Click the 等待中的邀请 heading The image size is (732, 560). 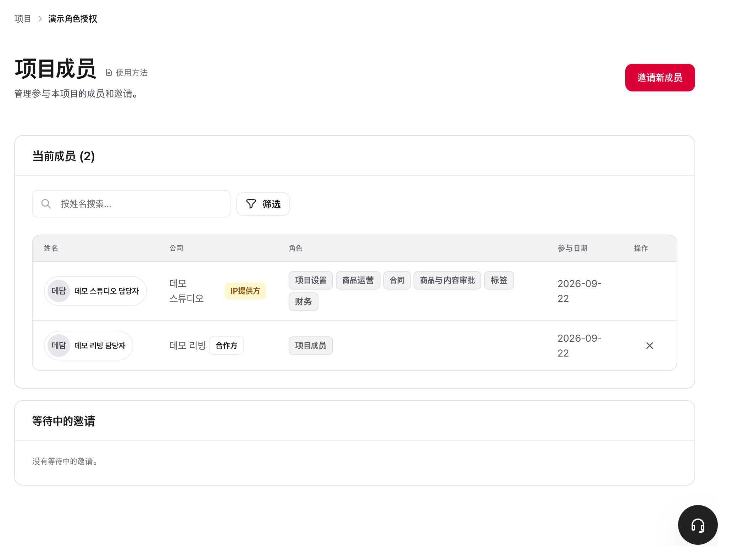point(64,421)
